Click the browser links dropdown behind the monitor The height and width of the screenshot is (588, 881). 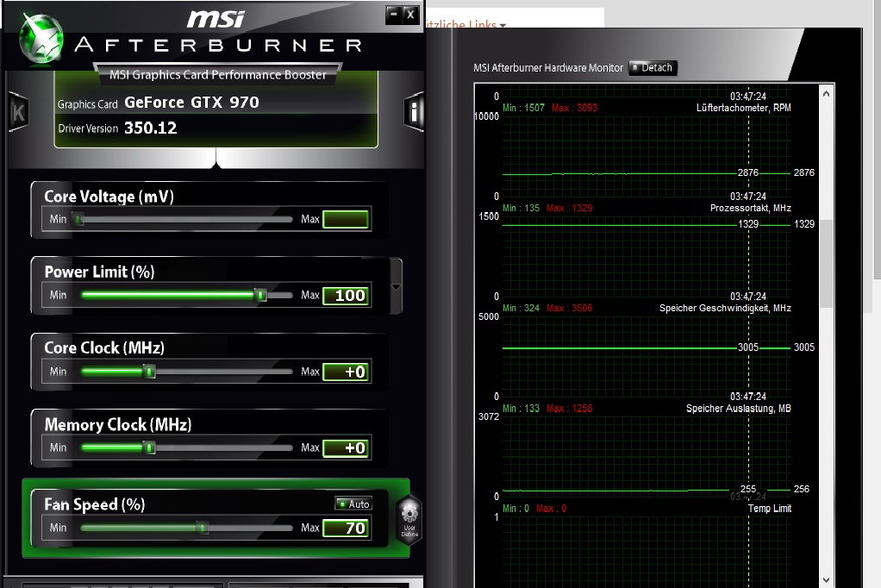[465, 24]
